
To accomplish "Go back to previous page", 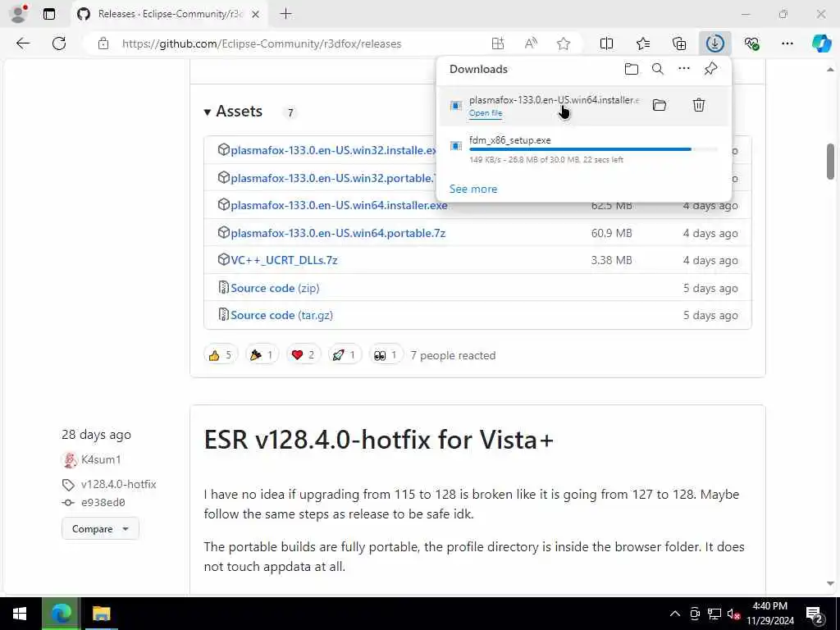I will pos(23,44).
